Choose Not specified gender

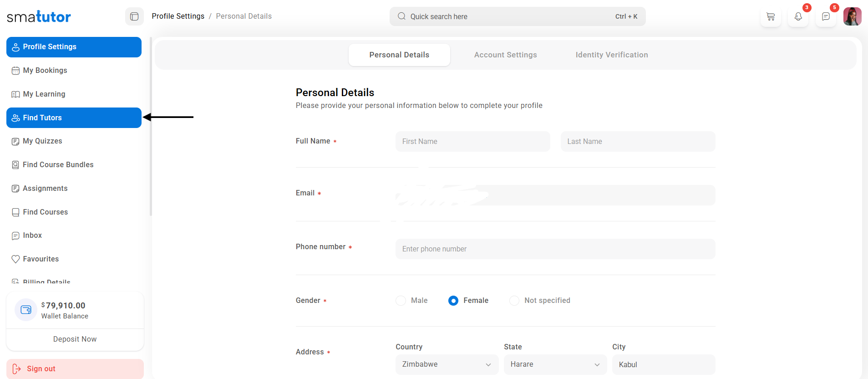[514, 301]
